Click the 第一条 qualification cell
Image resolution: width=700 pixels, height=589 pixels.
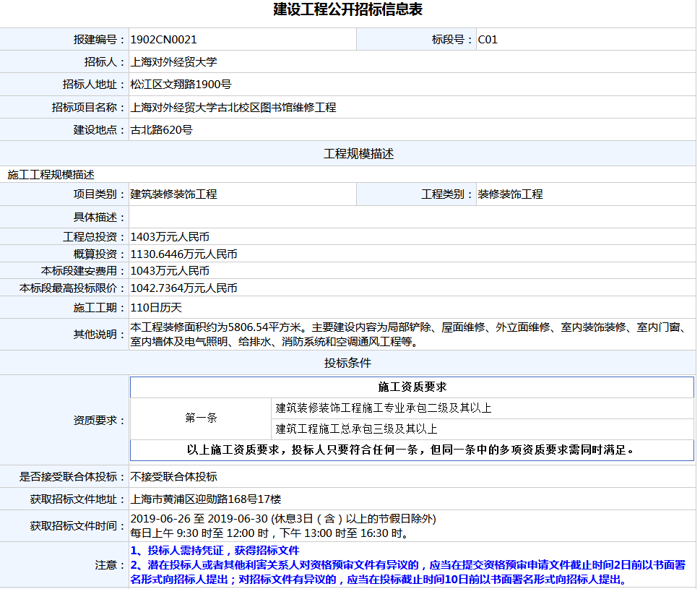pyautogui.click(x=201, y=418)
